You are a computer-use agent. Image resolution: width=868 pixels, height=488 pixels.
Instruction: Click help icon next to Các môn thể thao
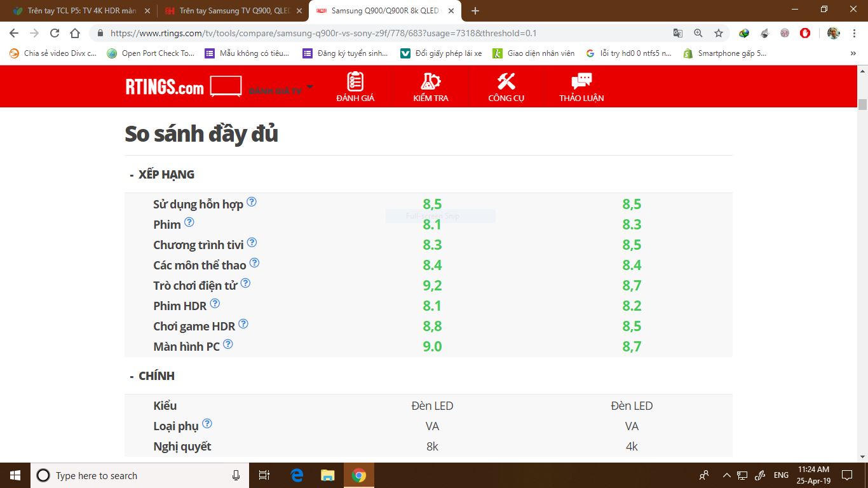point(254,263)
